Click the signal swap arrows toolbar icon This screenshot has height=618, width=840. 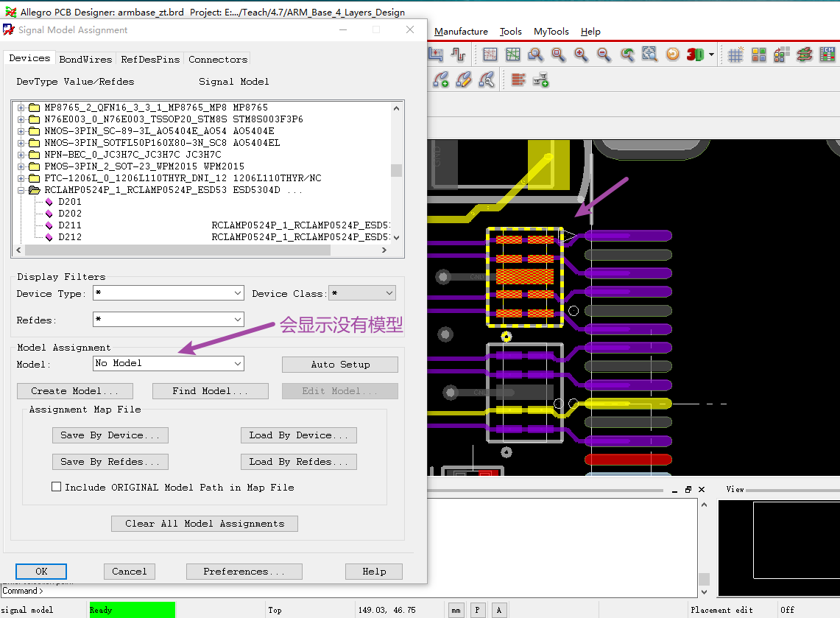point(459,54)
